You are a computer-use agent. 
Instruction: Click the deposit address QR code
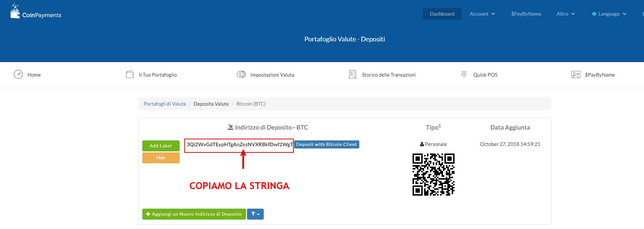[433, 175]
